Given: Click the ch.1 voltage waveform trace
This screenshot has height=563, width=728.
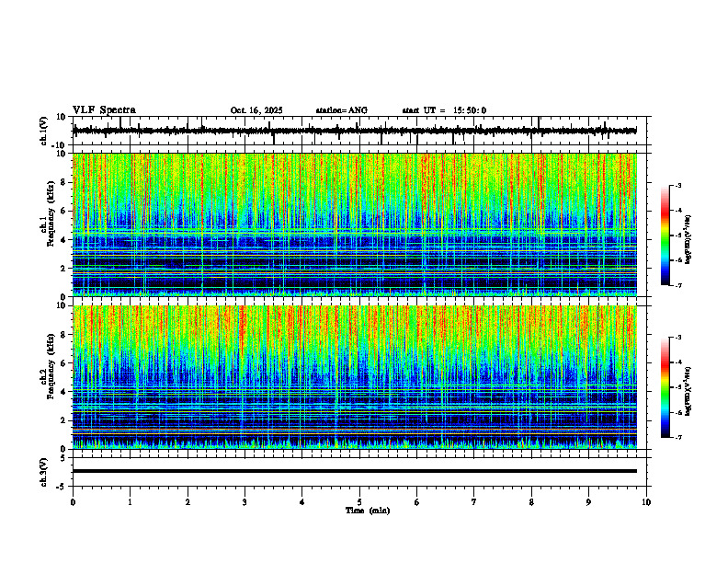Looking at the screenshot, I should tap(354, 131).
